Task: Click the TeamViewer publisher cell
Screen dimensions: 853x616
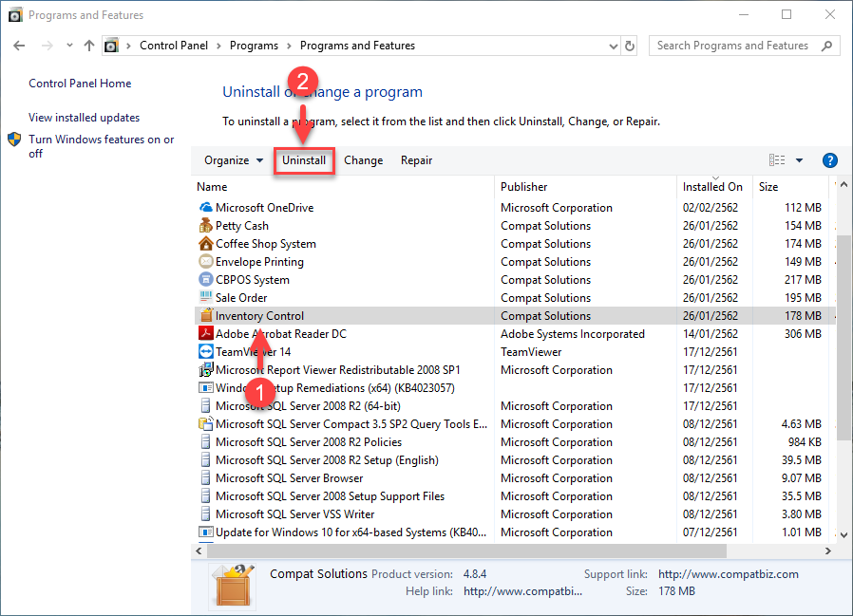Action: tap(531, 352)
